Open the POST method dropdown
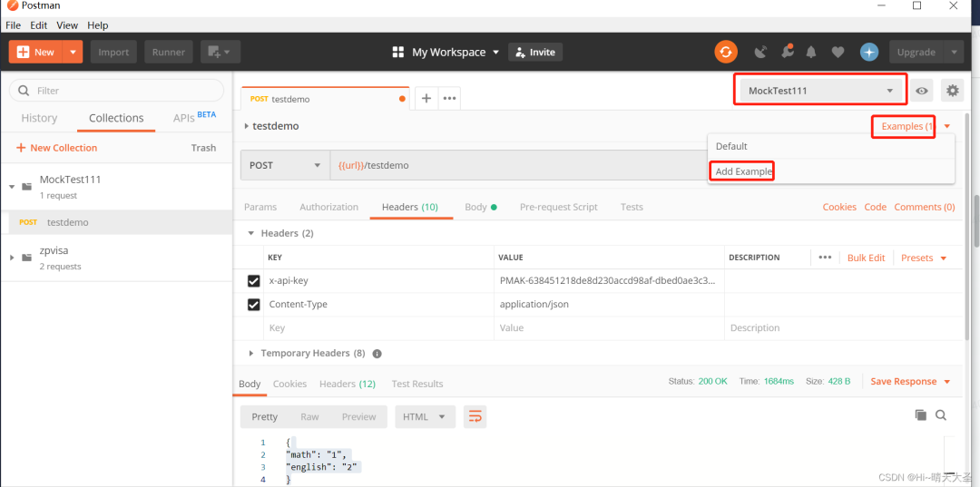980x487 pixels. (285, 165)
